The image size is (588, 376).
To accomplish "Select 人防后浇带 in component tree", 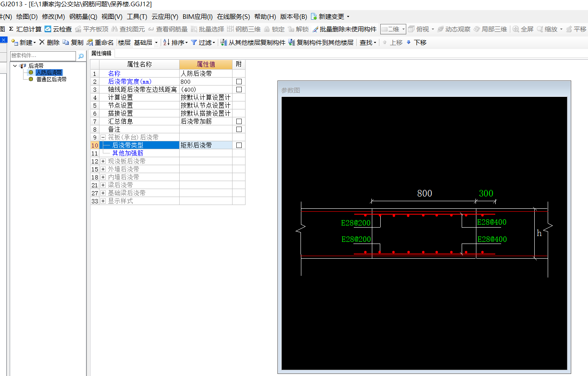I will (49, 73).
